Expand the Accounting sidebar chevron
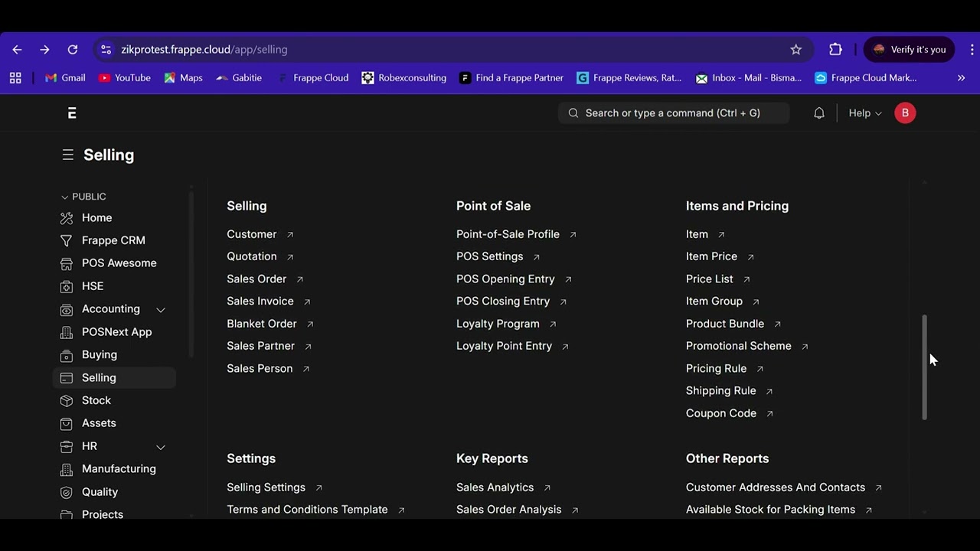The width and height of the screenshot is (980, 551). point(161,309)
